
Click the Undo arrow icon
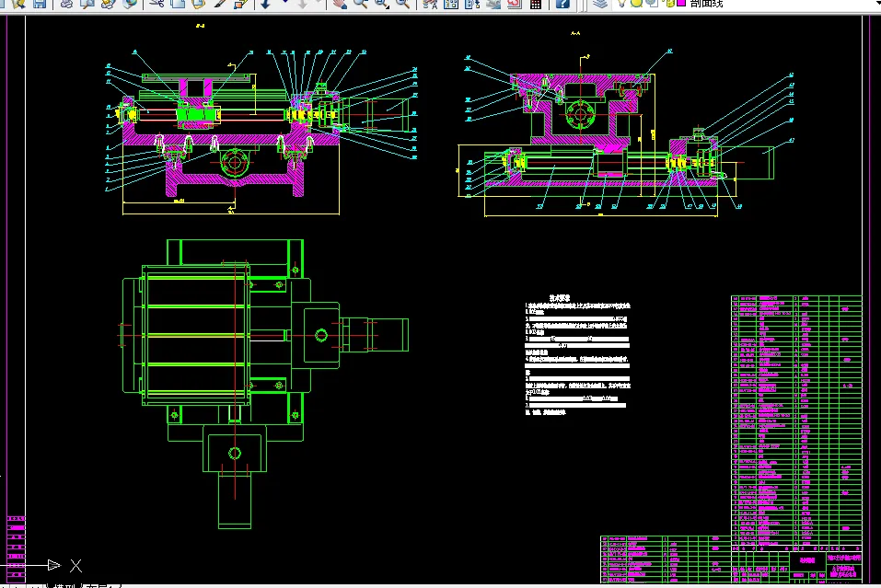265,4
